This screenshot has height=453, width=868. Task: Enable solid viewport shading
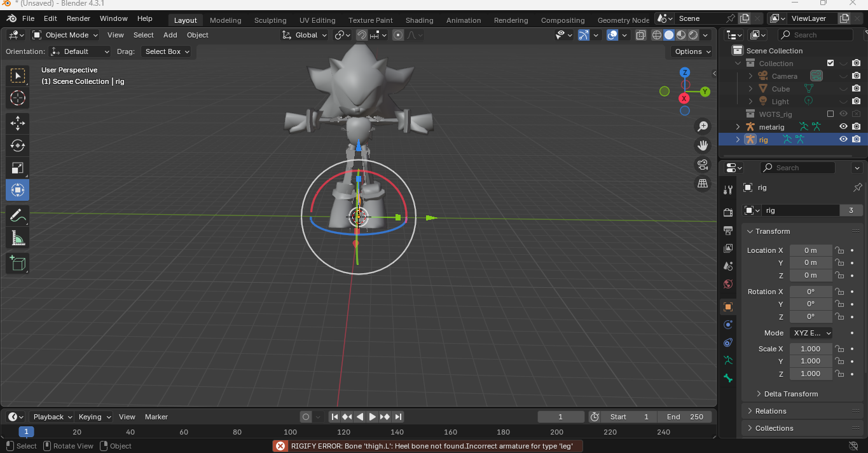coord(669,35)
